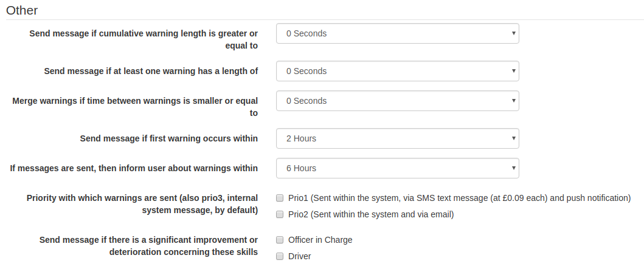Click the 'inform user about warnings within' label

[134, 168]
